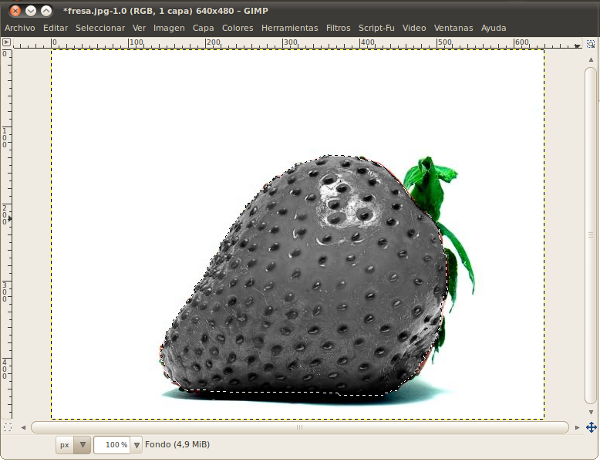Open the px unit dropdown
Screen dimensions: 600x462
click(73, 445)
